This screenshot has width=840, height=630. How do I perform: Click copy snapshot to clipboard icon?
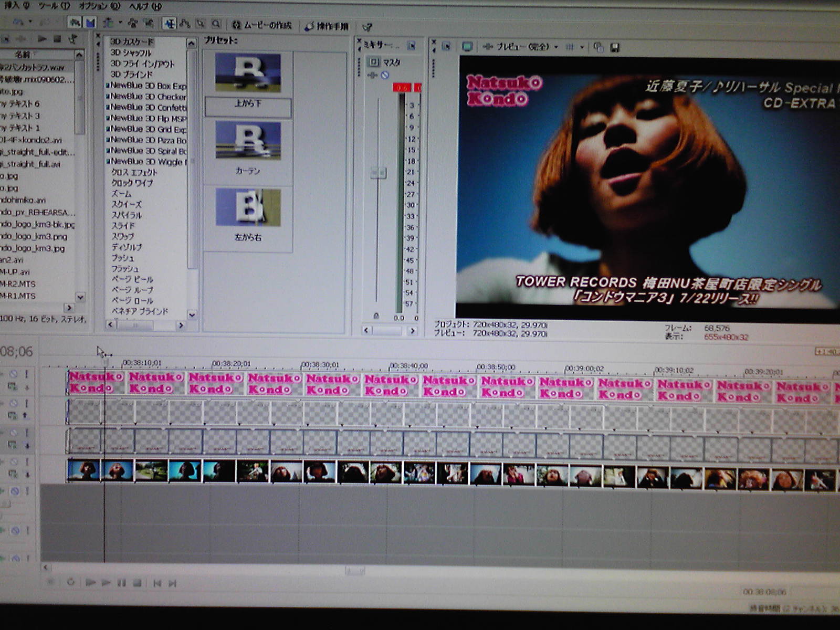pos(598,47)
